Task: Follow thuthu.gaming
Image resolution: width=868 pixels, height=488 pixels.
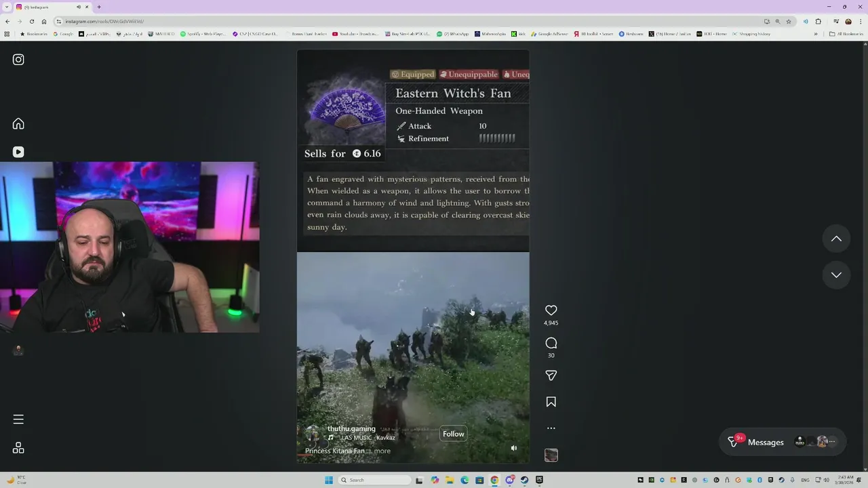Action: [x=453, y=434]
